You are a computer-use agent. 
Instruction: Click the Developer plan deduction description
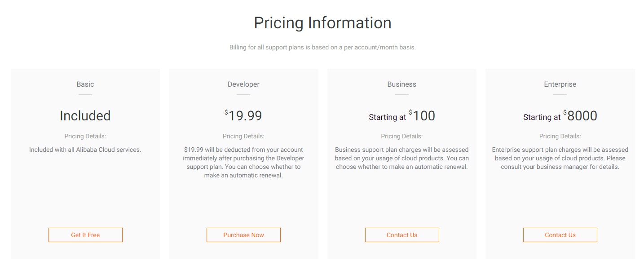[243, 163]
